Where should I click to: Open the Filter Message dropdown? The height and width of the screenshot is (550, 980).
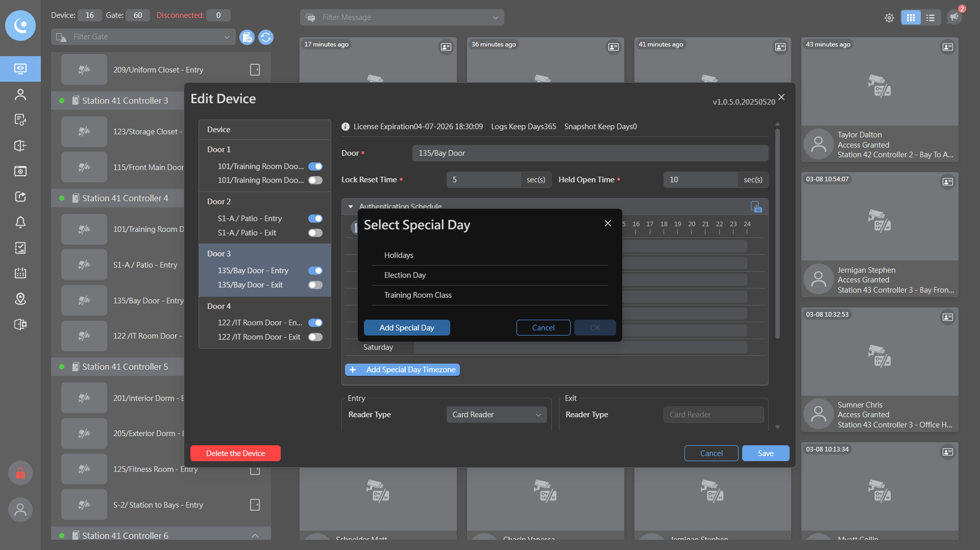point(402,17)
